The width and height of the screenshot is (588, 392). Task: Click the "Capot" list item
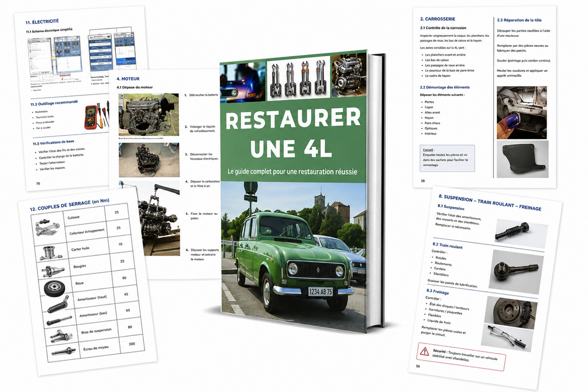pyautogui.click(x=429, y=107)
